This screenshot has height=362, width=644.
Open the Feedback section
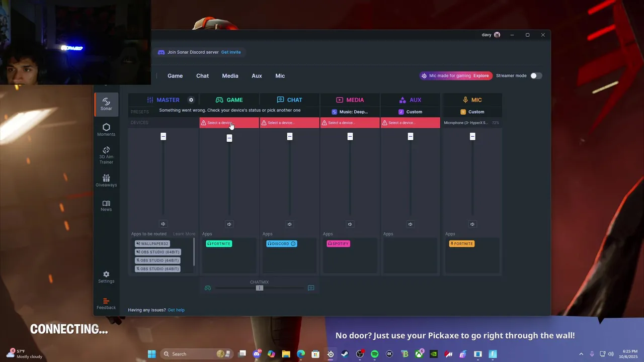[x=106, y=304]
